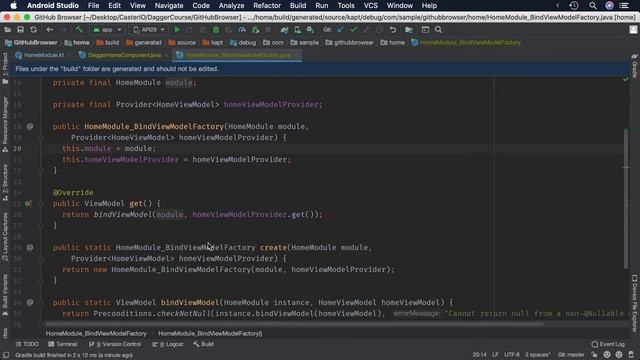640x360 pixels.
Task: Sync Project with Gradle Files icon
Action: tap(284, 30)
